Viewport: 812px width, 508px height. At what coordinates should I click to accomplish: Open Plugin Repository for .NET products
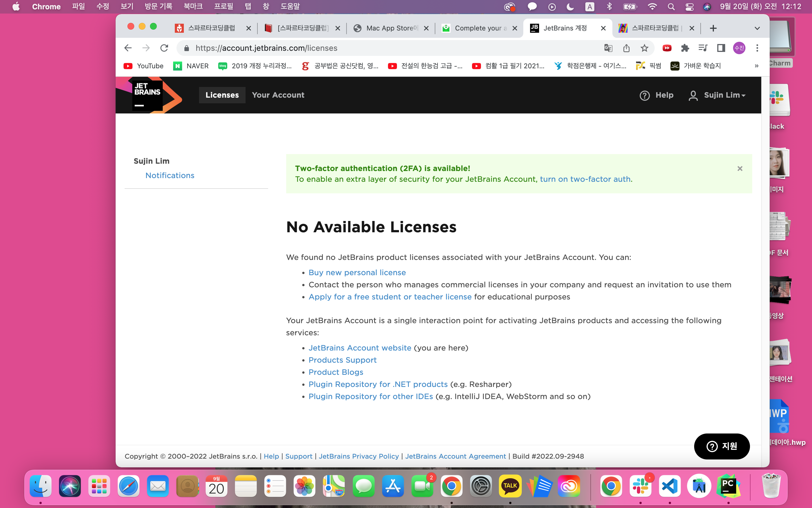[378, 384]
